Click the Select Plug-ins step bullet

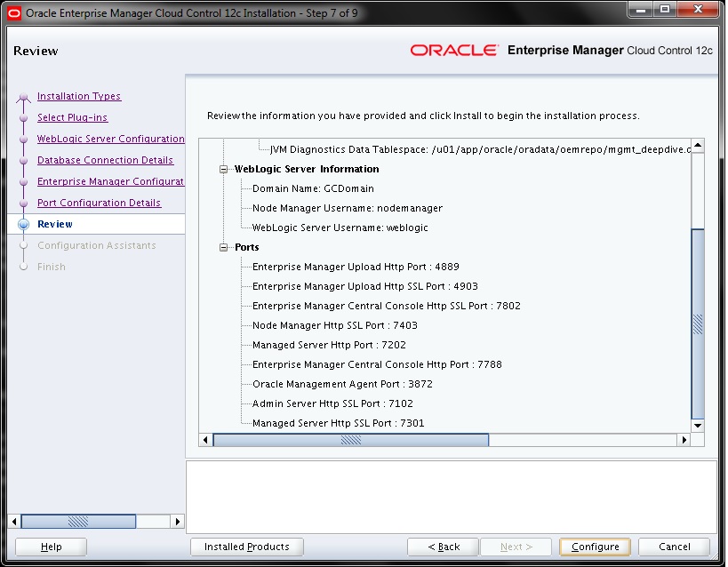click(x=24, y=118)
